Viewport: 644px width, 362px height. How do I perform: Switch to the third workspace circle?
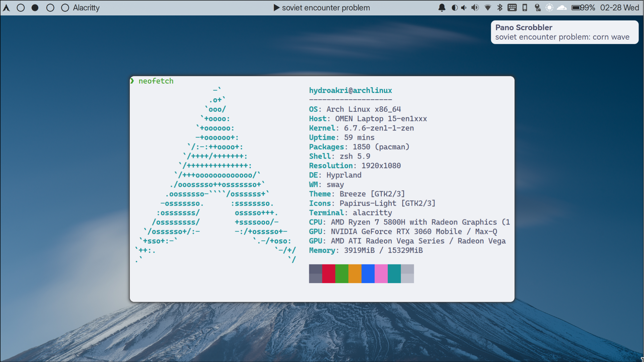click(x=50, y=8)
